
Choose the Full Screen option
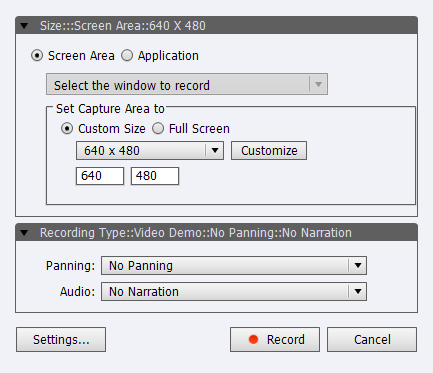pyautogui.click(x=158, y=128)
